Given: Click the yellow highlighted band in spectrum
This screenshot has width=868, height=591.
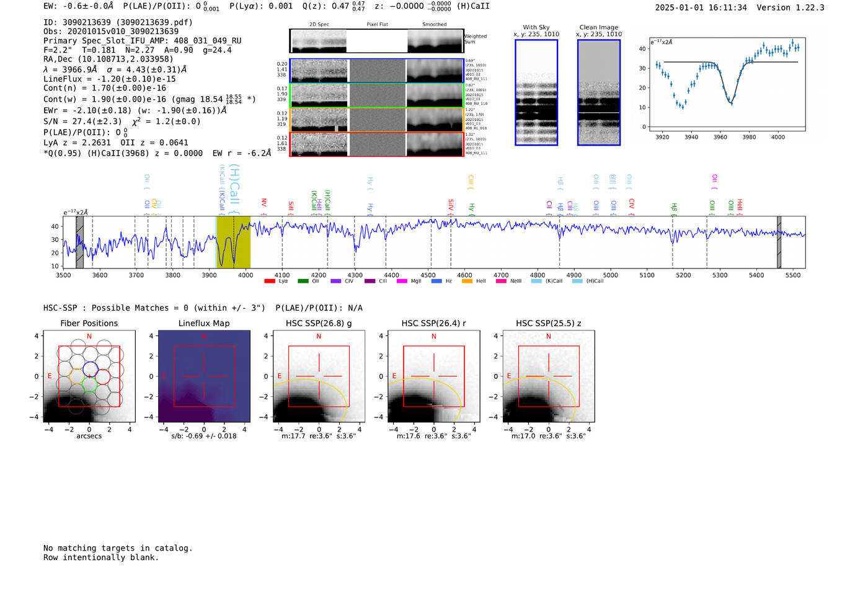Looking at the screenshot, I should 233,242.
